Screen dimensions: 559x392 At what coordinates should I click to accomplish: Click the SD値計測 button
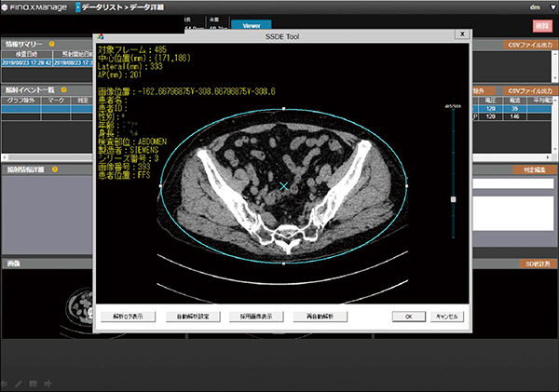(532, 264)
